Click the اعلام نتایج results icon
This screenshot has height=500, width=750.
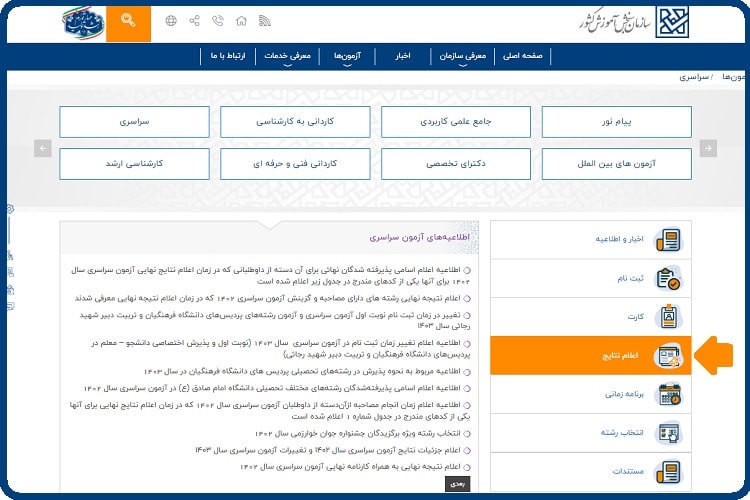pos(669,356)
